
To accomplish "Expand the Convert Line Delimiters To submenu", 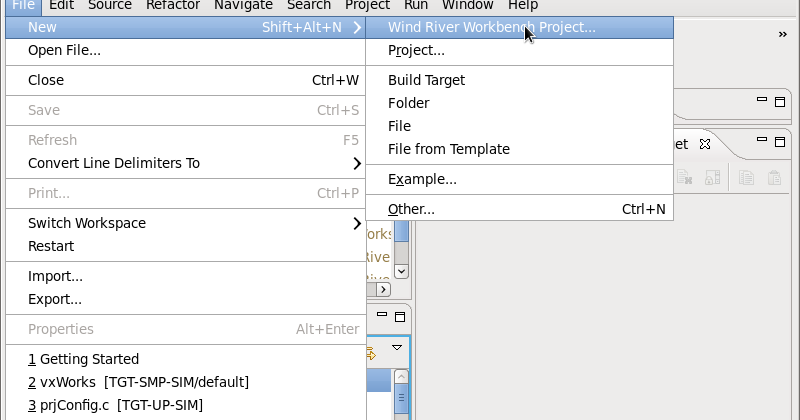I will [357, 163].
